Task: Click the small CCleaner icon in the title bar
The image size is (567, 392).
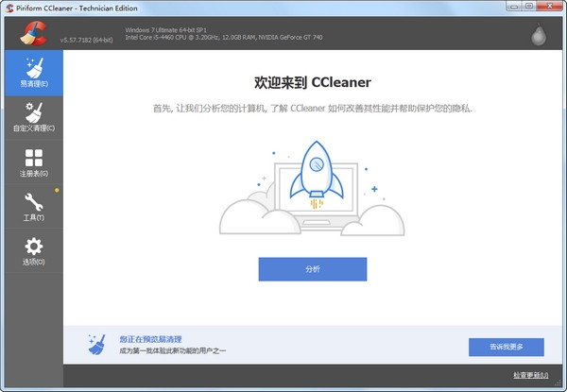Action: pyautogui.click(x=9, y=8)
